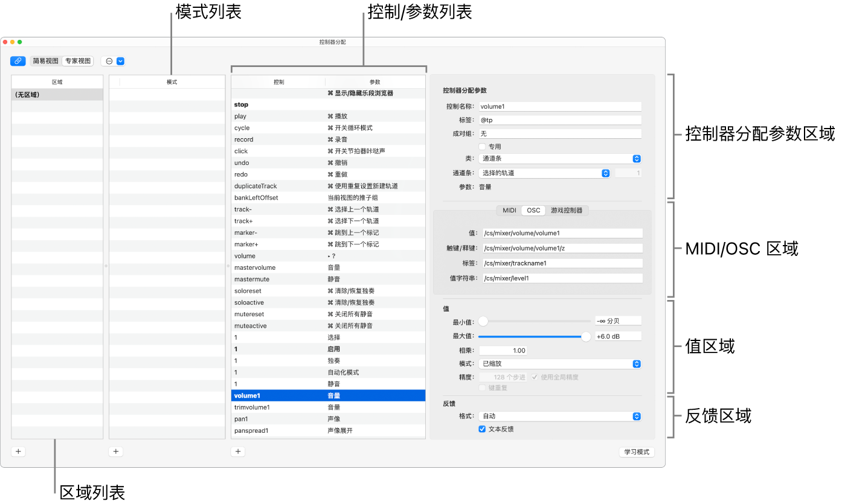Select the trimvolume1 control row

pos(329,407)
